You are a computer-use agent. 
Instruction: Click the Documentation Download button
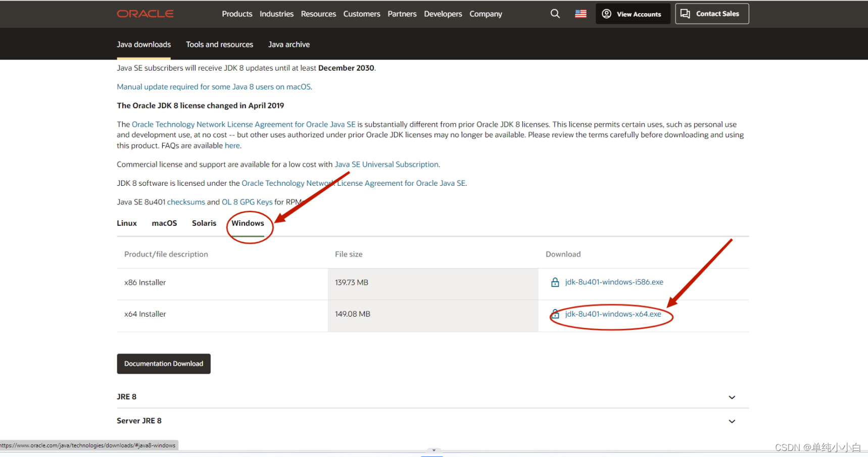pos(164,364)
